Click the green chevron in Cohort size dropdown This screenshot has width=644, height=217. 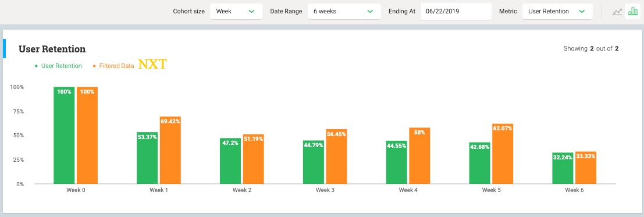pos(252,12)
